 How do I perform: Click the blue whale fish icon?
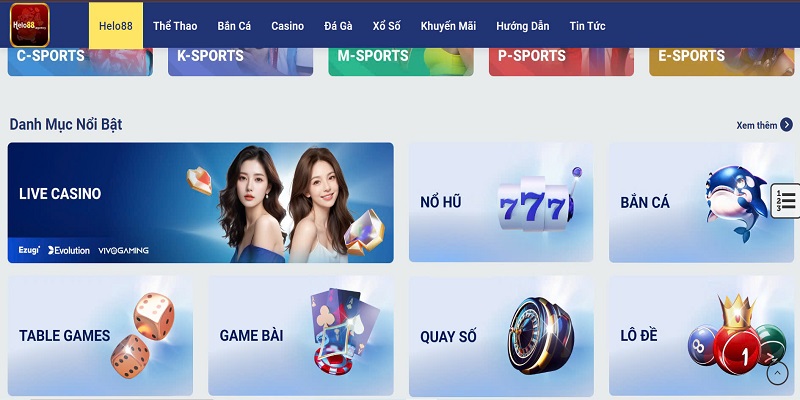[735, 203]
